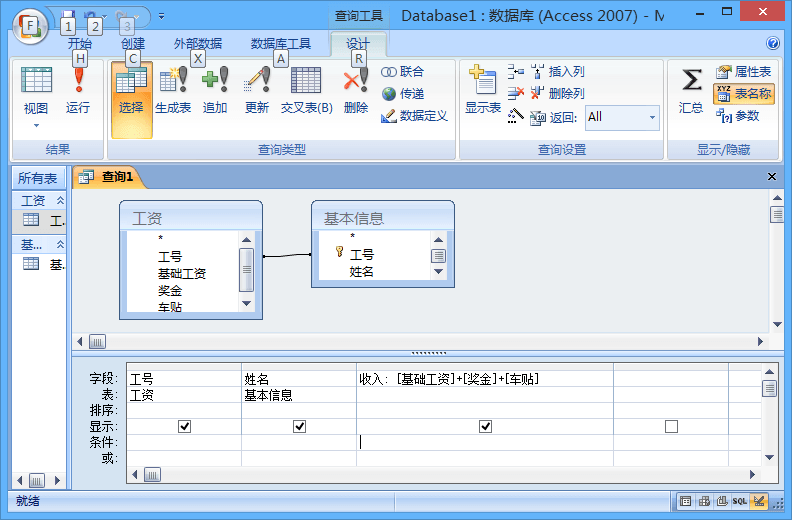Uncheck the show box under 工号 column
This screenshot has width=792, height=520.
click(184, 427)
